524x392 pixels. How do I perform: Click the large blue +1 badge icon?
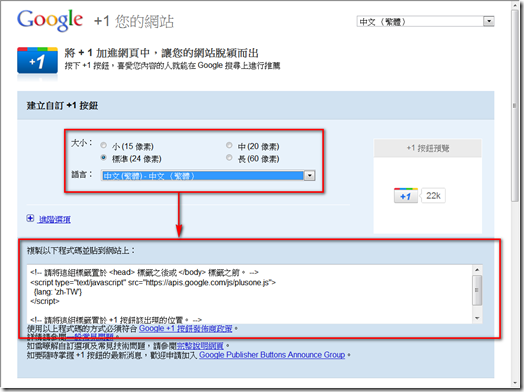(x=37, y=61)
